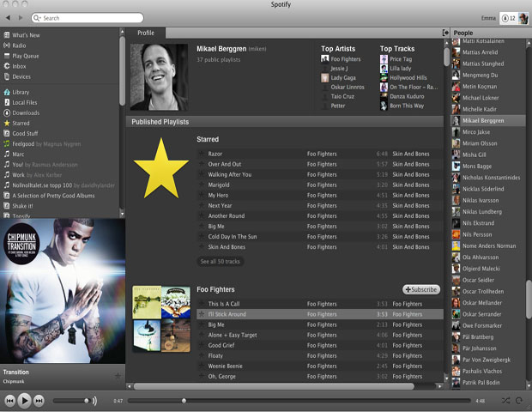Collapse the People sidebar panel

coord(445,33)
